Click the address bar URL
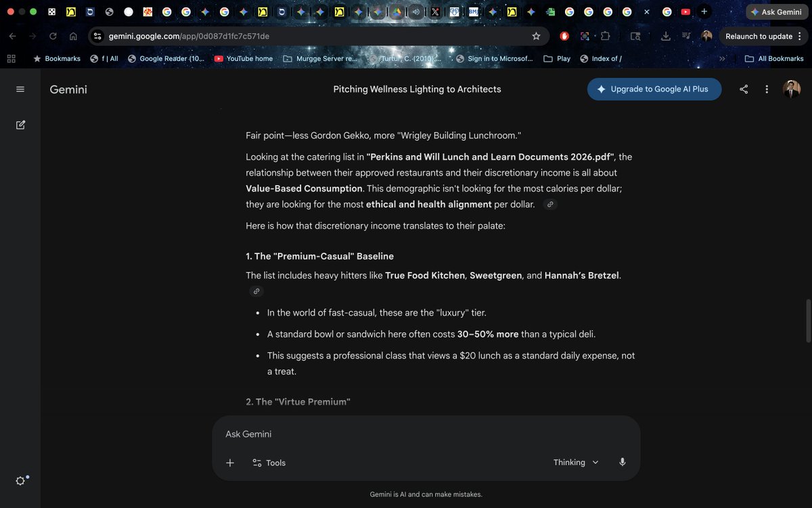Screen dimensions: 812x508 pos(189,36)
